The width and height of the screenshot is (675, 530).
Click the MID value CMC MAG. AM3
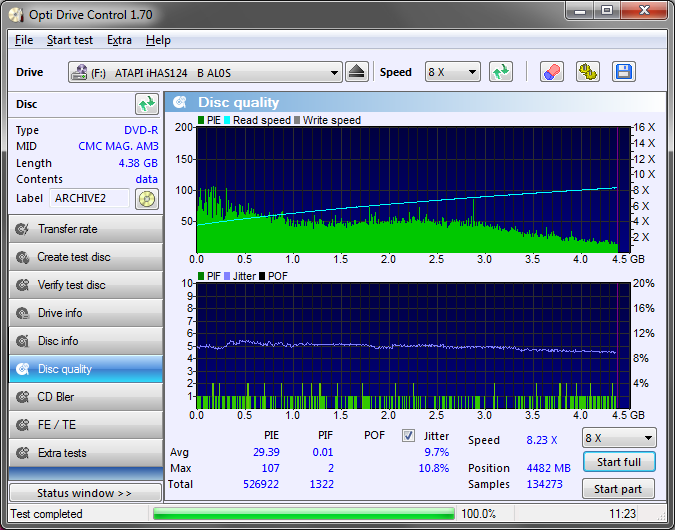click(x=118, y=146)
